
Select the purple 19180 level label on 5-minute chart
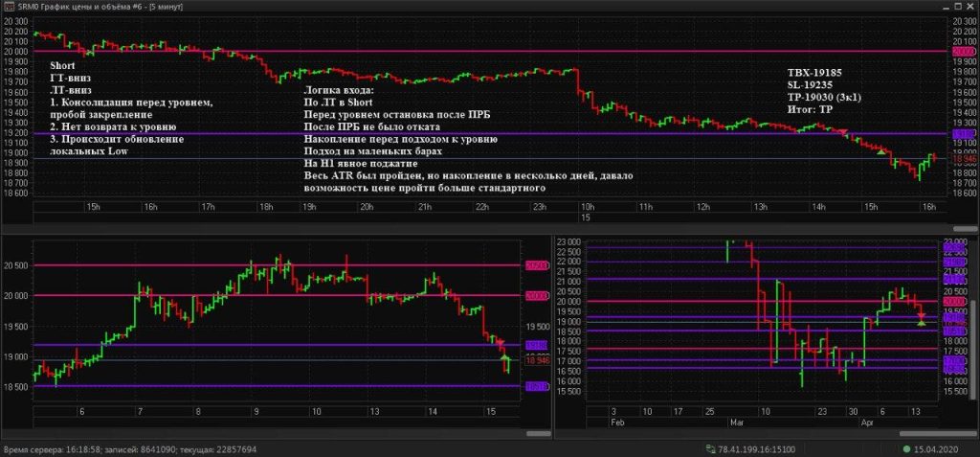963,133
